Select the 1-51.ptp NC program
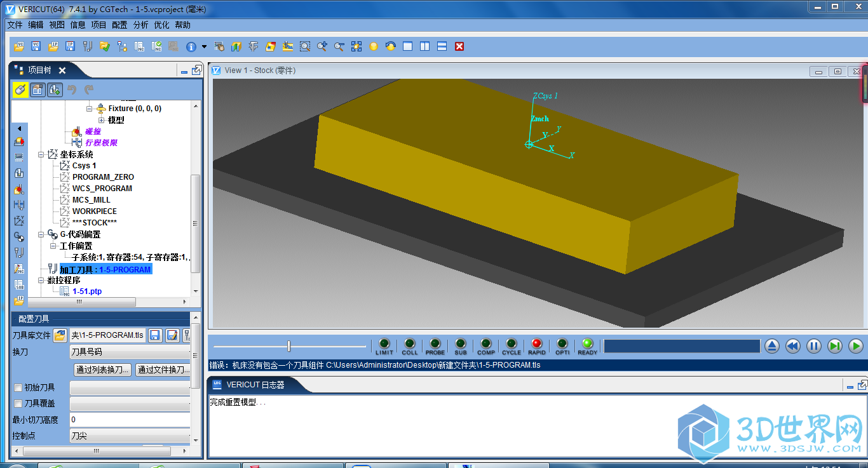The height and width of the screenshot is (468, 868). [87, 291]
